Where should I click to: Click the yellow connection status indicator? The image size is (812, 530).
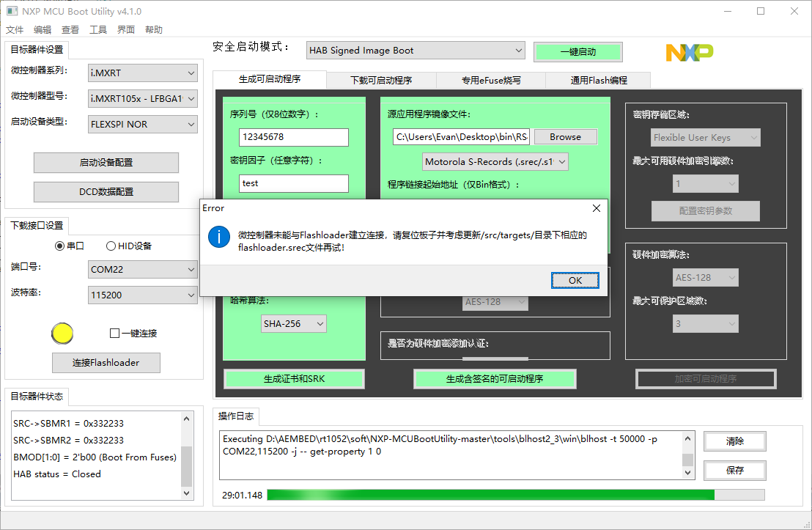tap(62, 334)
